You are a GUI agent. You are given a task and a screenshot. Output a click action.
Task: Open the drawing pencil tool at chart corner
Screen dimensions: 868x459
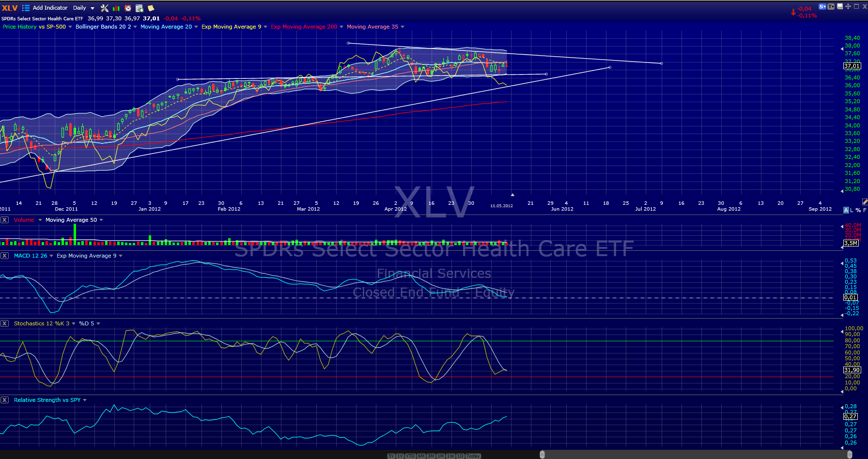[x=865, y=201]
